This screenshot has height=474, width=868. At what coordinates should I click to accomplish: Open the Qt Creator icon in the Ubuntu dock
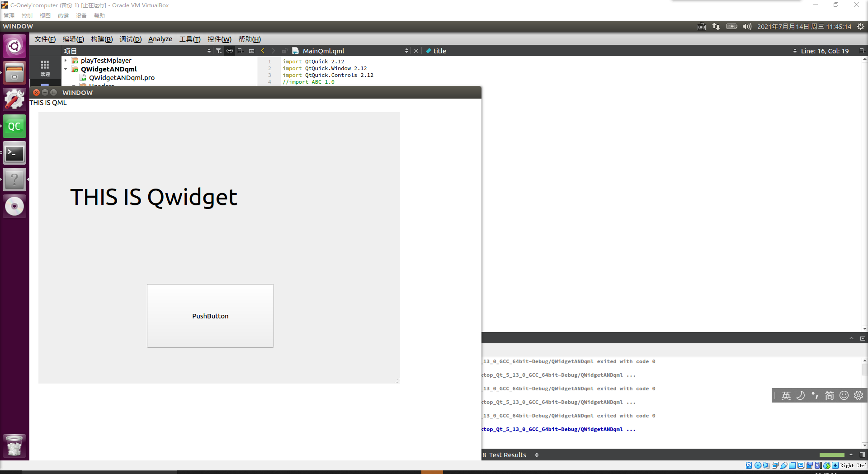pyautogui.click(x=14, y=126)
